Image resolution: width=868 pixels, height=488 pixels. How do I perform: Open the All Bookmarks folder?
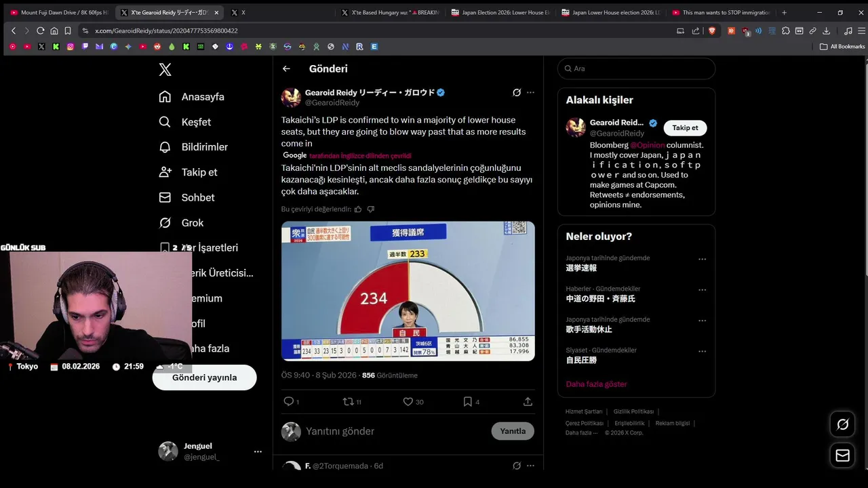tap(842, 47)
